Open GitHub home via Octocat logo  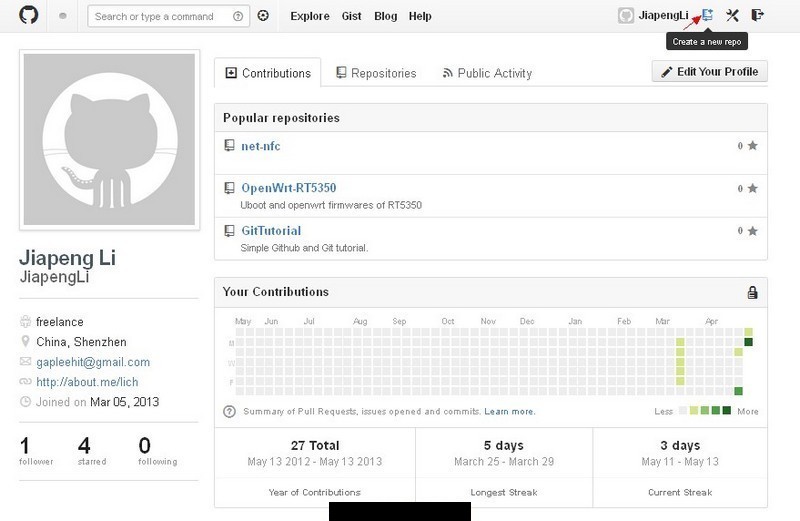[x=29, y=15]
